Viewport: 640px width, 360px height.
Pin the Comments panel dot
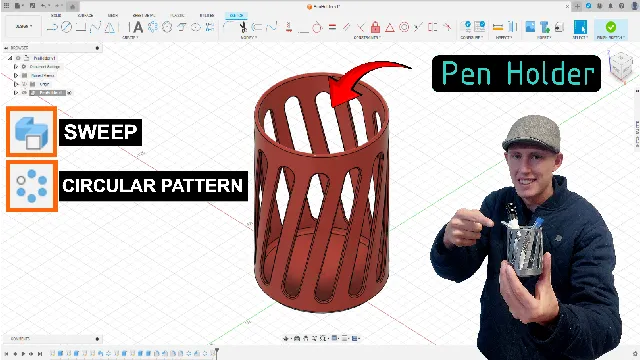(97, 339)
